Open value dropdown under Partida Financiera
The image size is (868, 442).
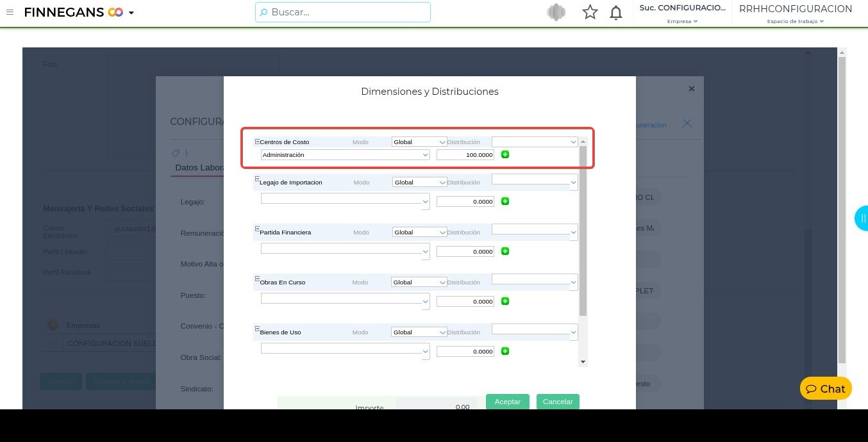tap(345, 251)
